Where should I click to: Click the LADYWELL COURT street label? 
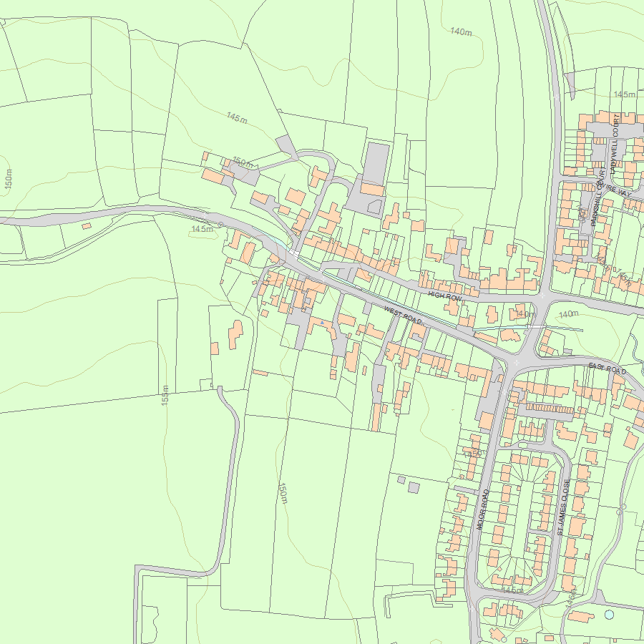615,145
